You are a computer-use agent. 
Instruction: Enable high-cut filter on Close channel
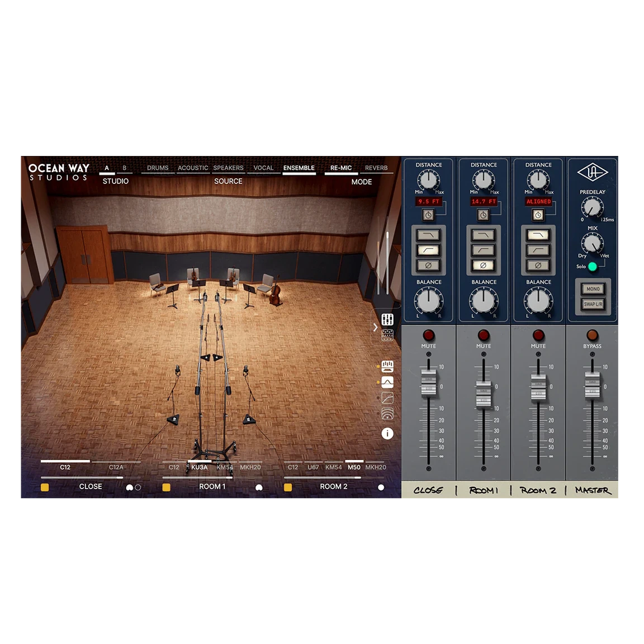pos(428,235)
